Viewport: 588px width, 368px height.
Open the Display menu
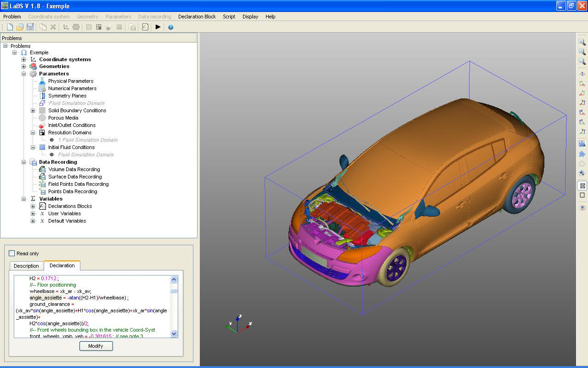click(250, 17)
